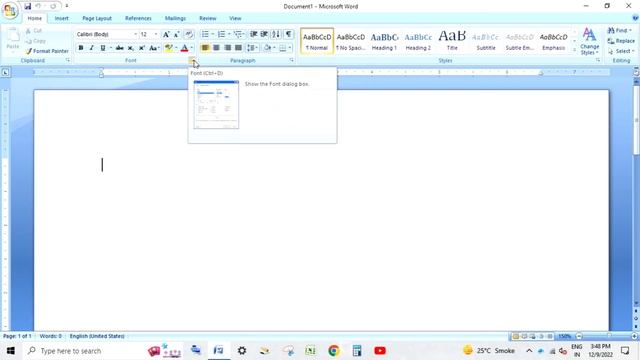
Task: Save document from Quick Access Toolbar
Action: click(27, 6)
